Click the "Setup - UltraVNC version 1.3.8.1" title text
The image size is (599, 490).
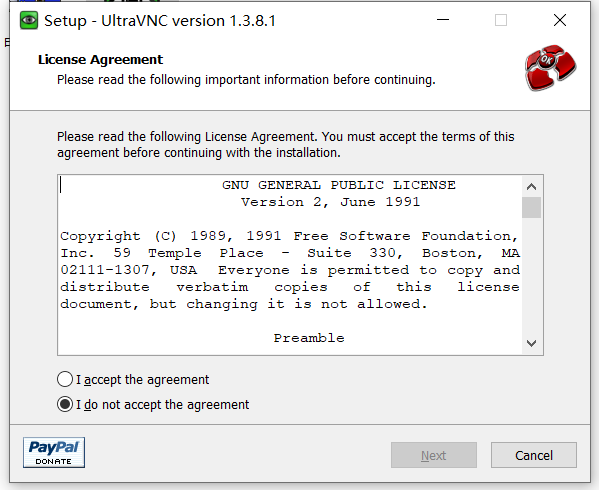[160, 21]
